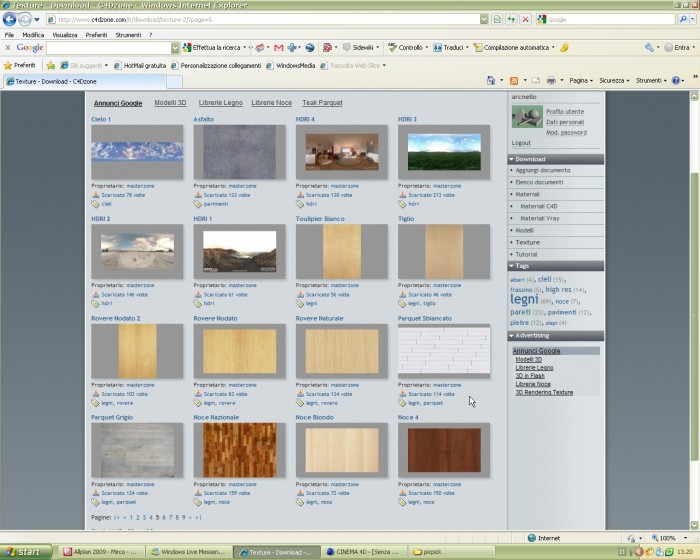Image resolution: width=700 pixels, height=560 pixels.
Task: Click the search magnifier icon
Action: pos(683,19)
